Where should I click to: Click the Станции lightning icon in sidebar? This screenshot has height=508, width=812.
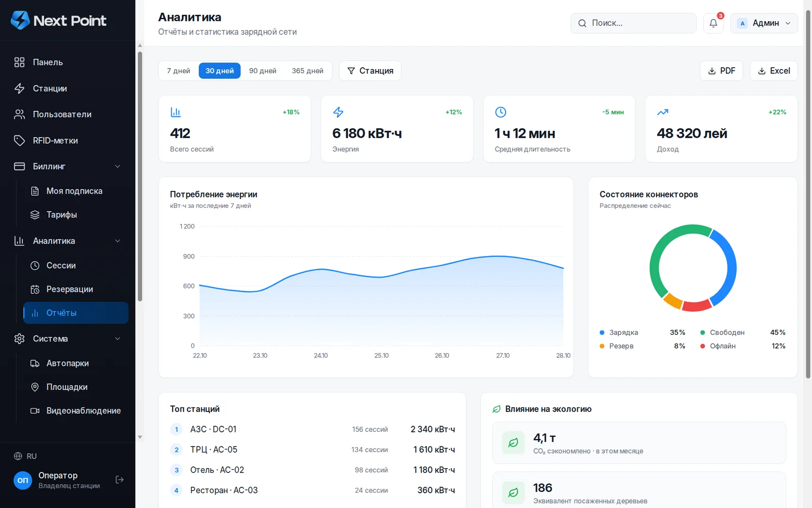tap(19, 88)
